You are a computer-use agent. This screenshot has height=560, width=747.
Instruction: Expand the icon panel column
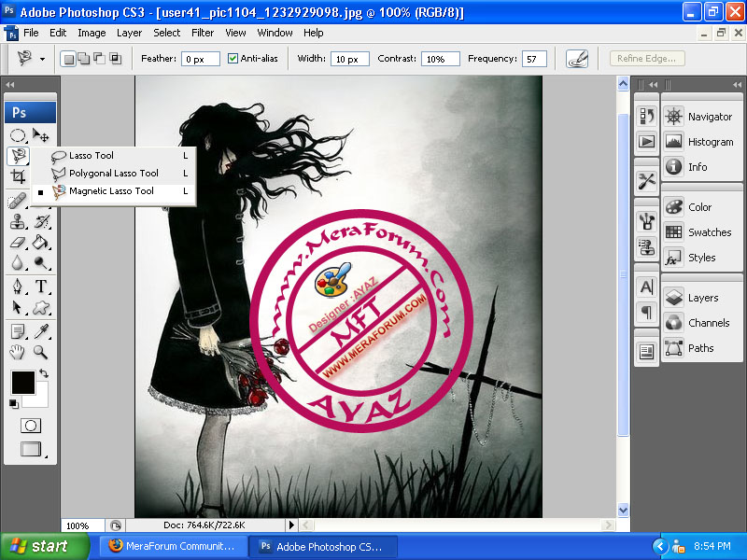pos(653,85)
